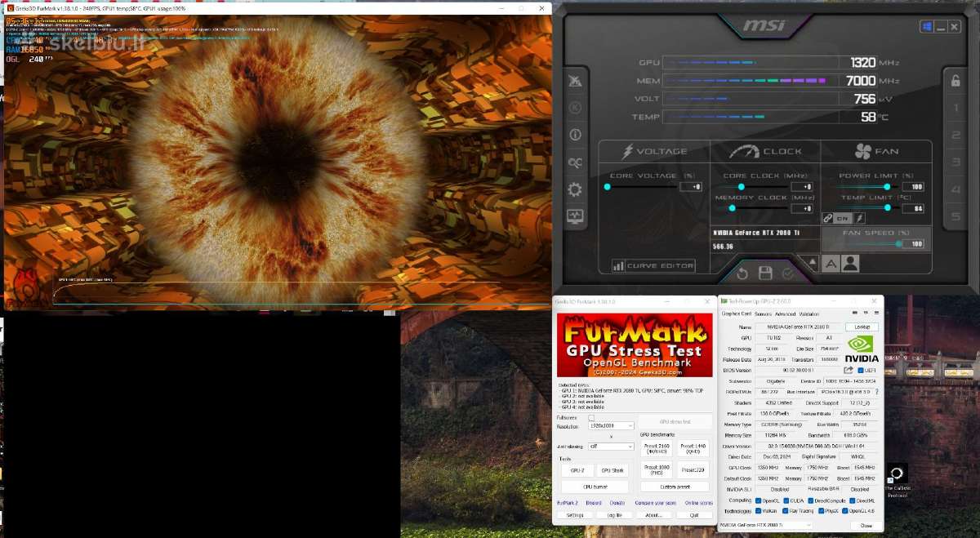Click GPU-Z BIOS share export icon

click(849, 370)
